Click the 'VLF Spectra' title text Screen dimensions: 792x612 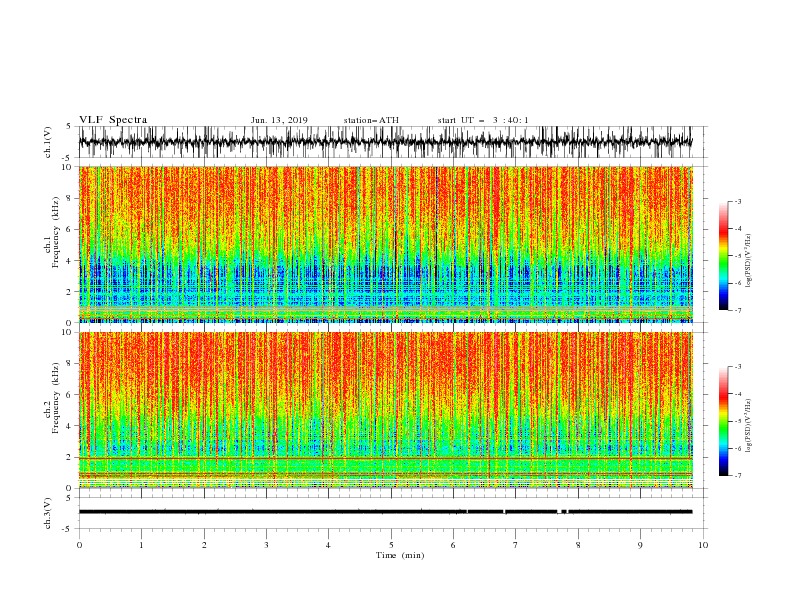(x=113, y=120)
